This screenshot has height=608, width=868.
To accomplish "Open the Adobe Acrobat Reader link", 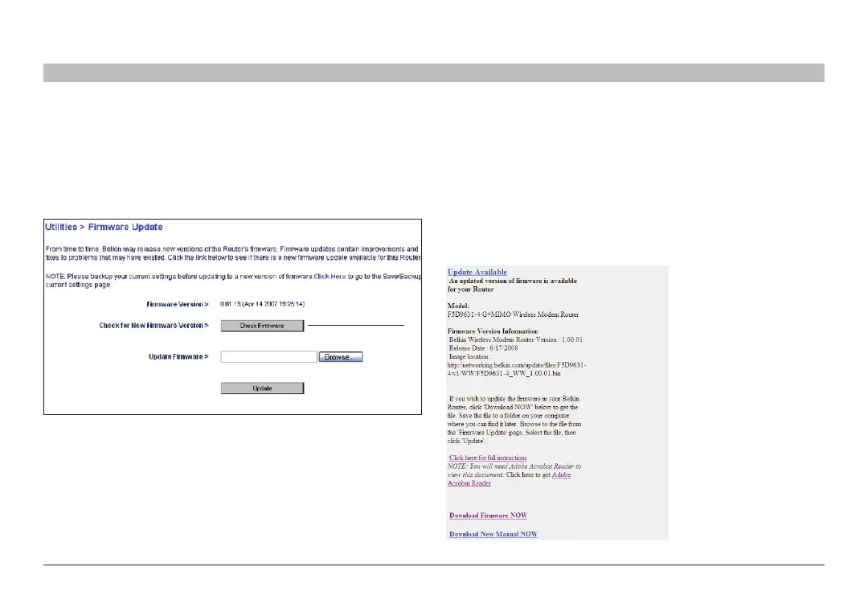I will coord(509,479).
